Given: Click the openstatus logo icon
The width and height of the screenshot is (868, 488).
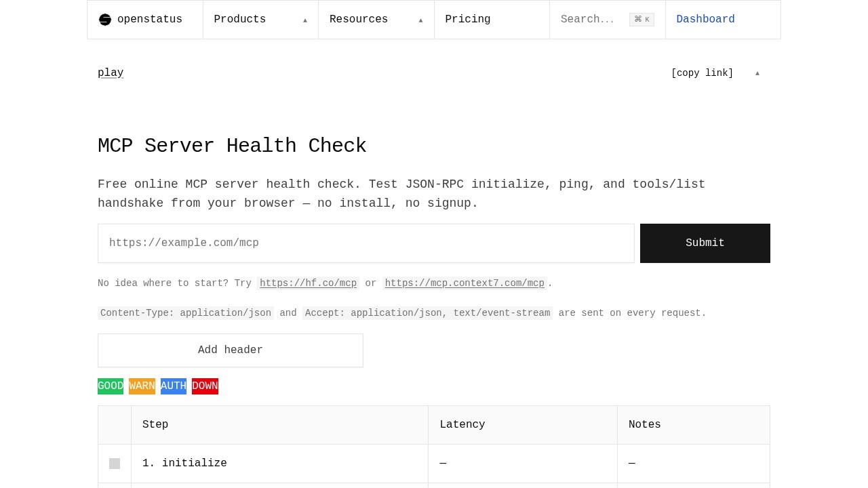Looking at the screenshot, I should point(105,20).
